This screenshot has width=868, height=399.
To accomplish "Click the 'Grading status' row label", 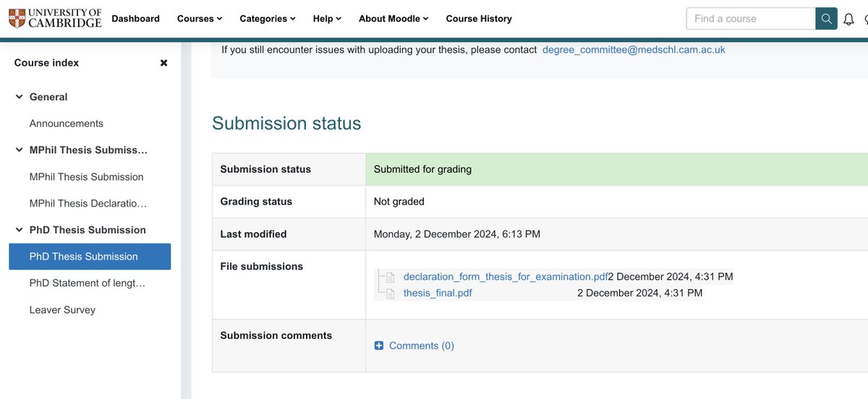I will point(256,202).
